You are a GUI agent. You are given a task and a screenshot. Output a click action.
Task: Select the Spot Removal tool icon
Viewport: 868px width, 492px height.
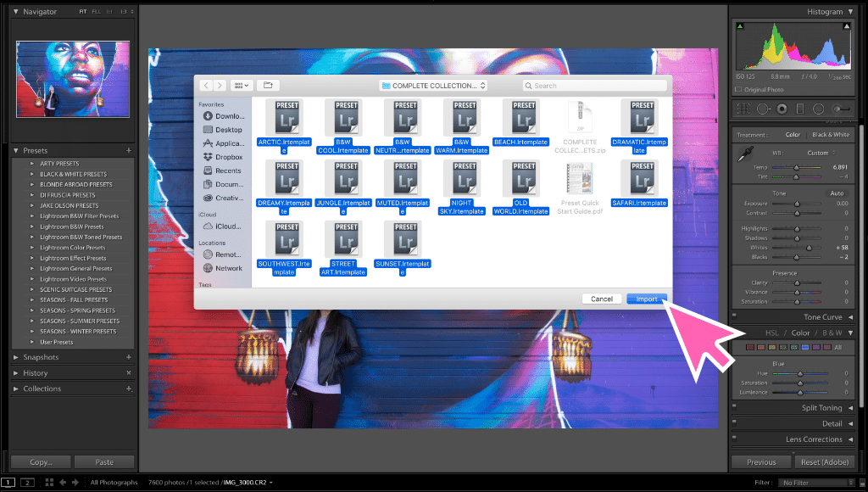tap(763, 109)
